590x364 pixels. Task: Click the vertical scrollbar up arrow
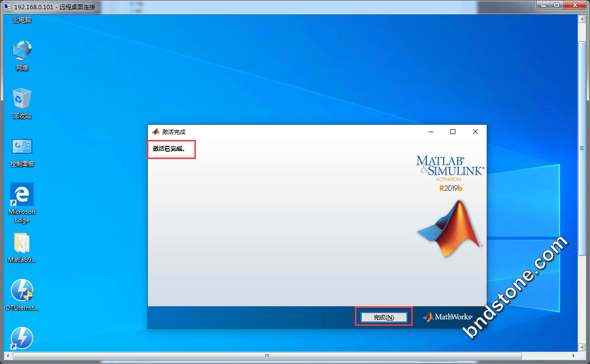(x=582, y=19)
